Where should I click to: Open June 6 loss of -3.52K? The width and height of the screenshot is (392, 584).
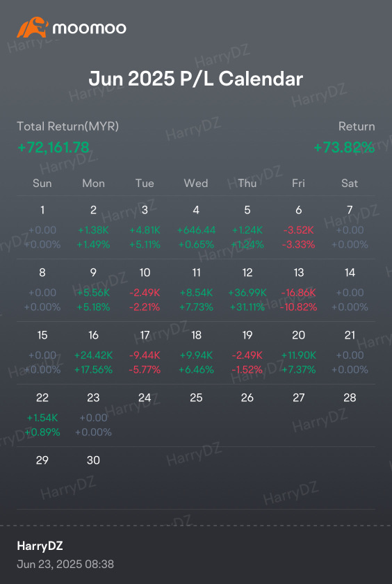pyautogui.click(x=299, y=227)
